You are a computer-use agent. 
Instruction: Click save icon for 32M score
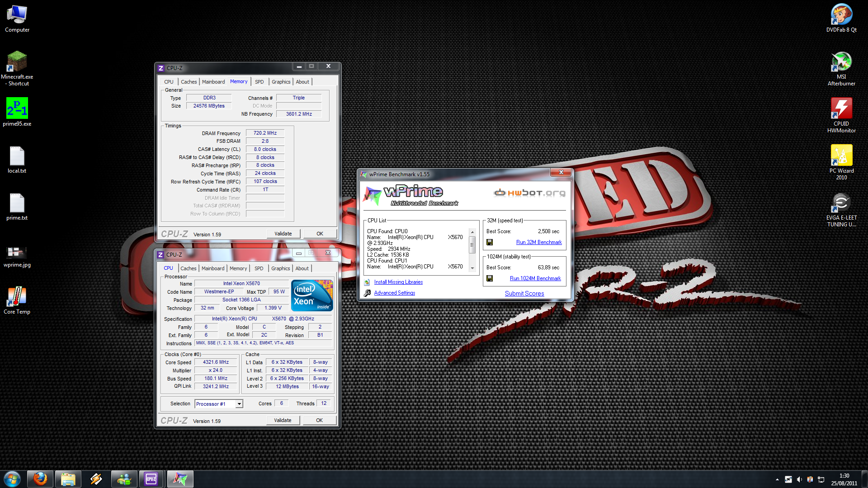(x=490, y=242)
